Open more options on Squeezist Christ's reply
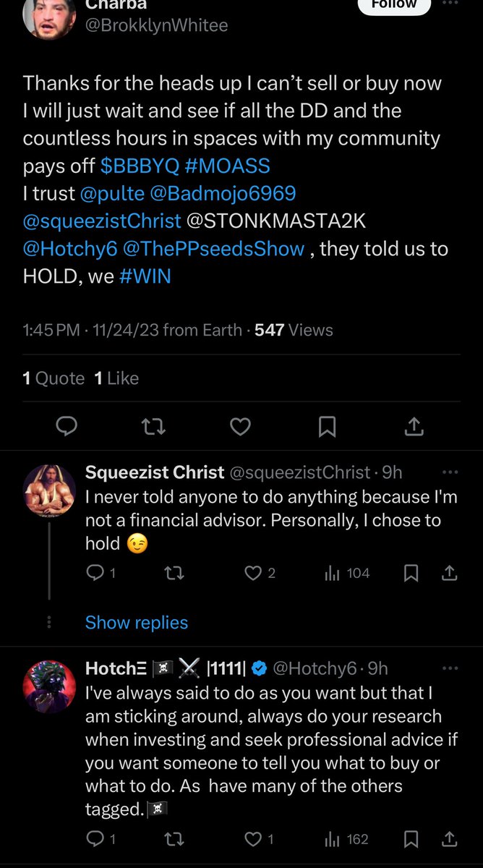 click(x=450, y=472)
